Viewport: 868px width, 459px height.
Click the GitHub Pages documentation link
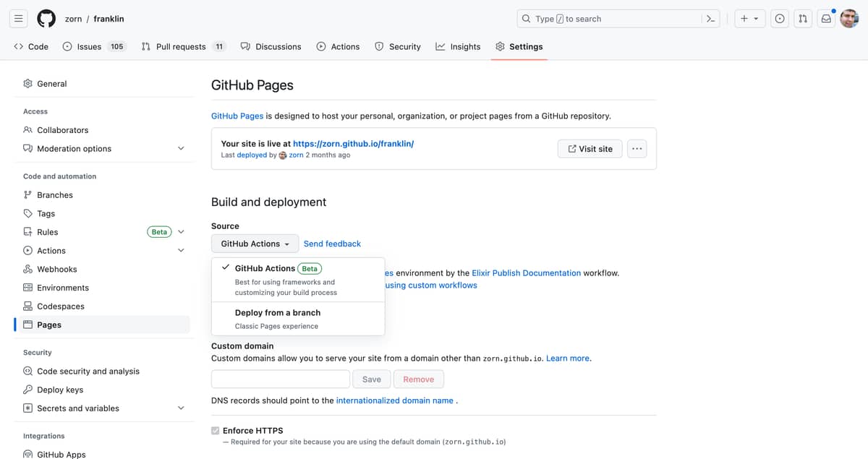[x=237, y=116]
